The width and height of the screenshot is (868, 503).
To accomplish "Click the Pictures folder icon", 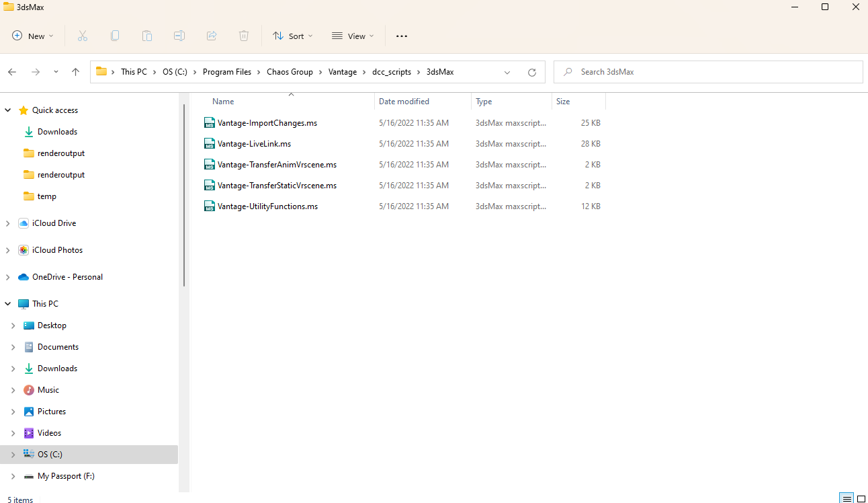I will [x=29, y=412].
